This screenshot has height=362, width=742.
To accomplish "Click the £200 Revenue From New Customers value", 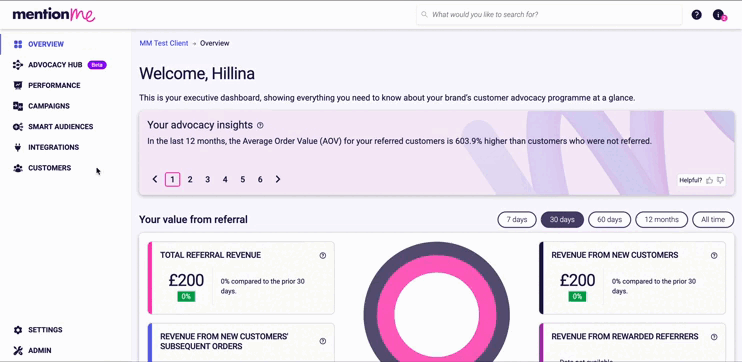I will tap(577, 281).
